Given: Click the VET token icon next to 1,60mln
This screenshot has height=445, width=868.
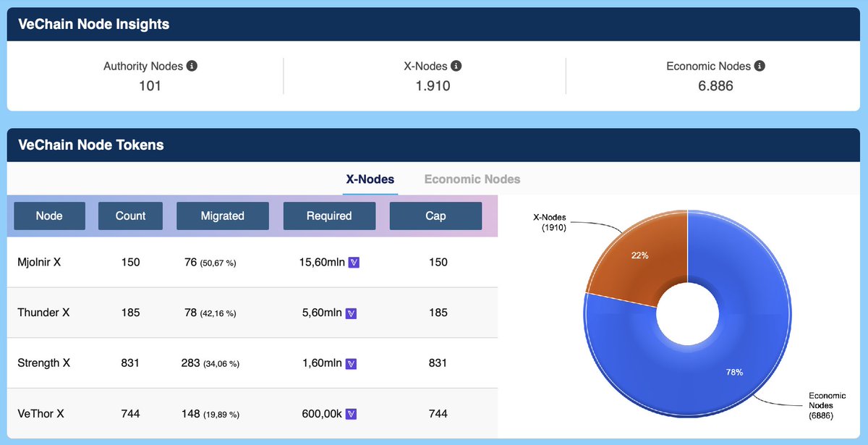Looking at the screenshot, I should tap(350, 363).
